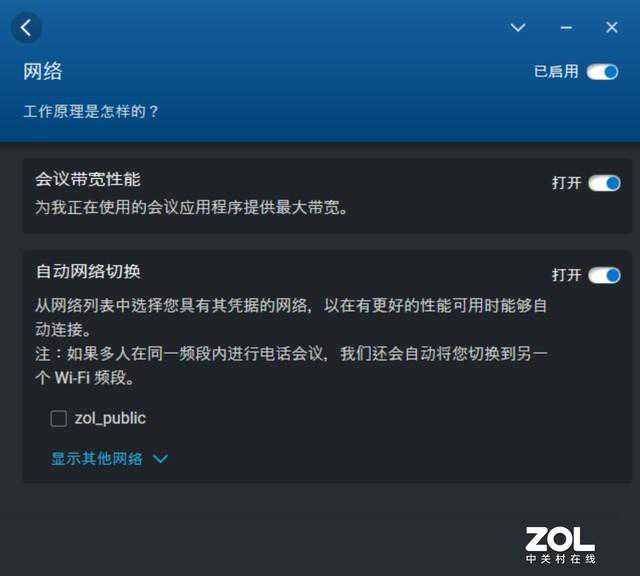Image resolution: width=640 pixels, height=576 pixels.
Task: Close the network settings window
Action: (x=611, y=27)
